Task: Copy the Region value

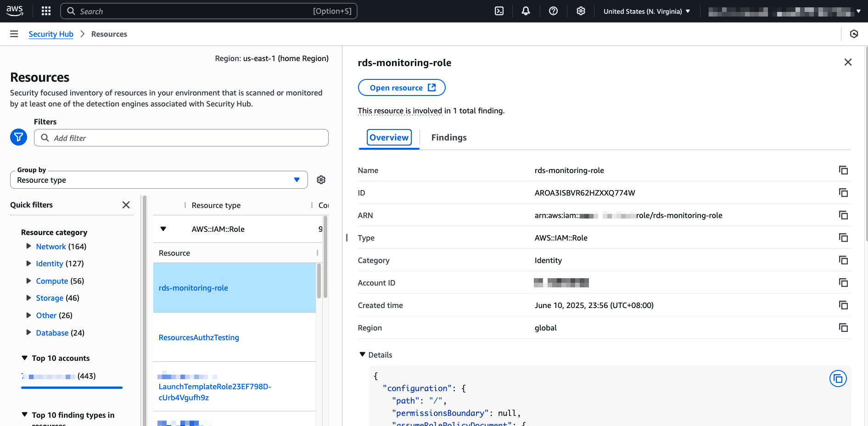Action: (x=843, y=328)
